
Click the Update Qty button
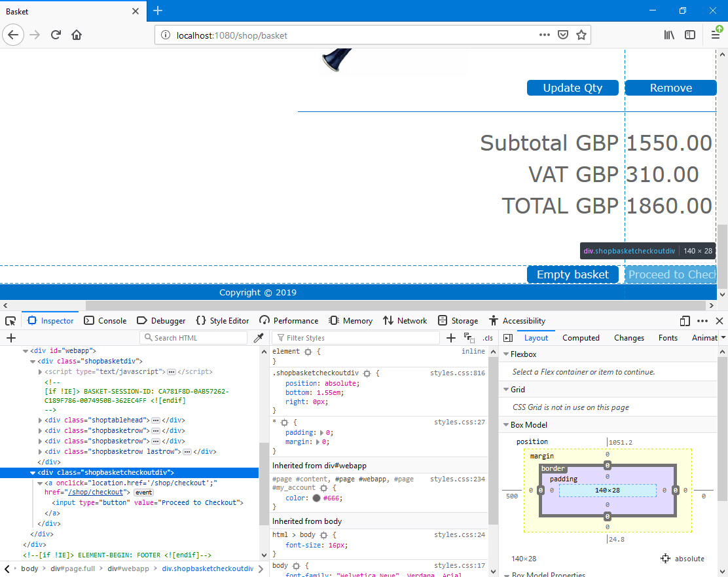coord(572,88)
